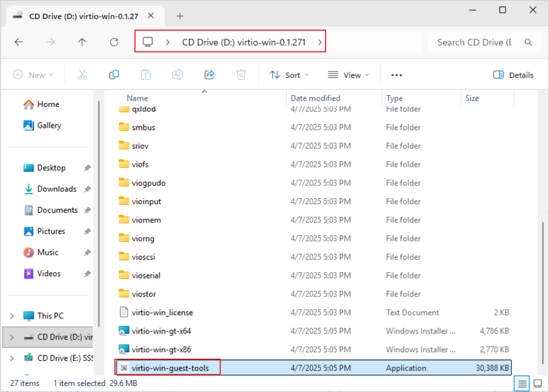Click the Refresh button
Image resolution: width=549 pixels, height=392 pixels.
tap(114, 42)
